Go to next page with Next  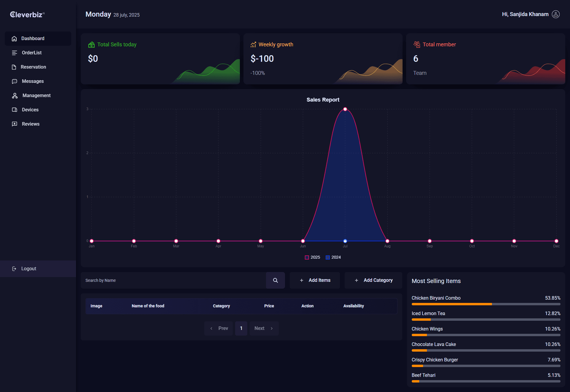click(264, 328)
